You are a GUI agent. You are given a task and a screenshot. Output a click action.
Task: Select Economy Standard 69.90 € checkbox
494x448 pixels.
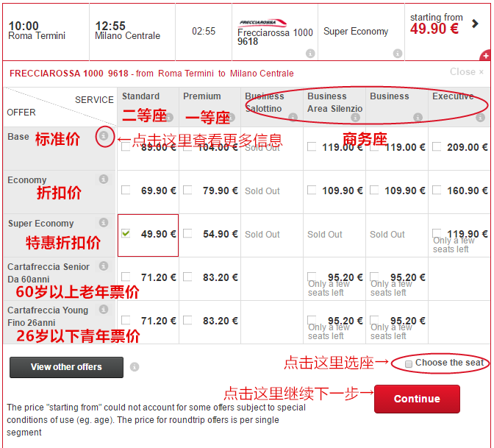126,190
